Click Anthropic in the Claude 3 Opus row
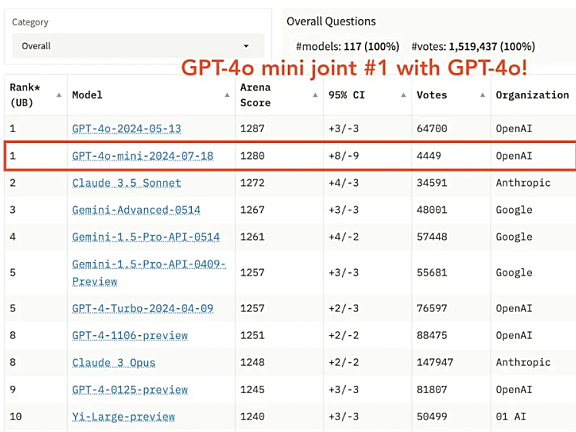 click(x=523, y=363)
